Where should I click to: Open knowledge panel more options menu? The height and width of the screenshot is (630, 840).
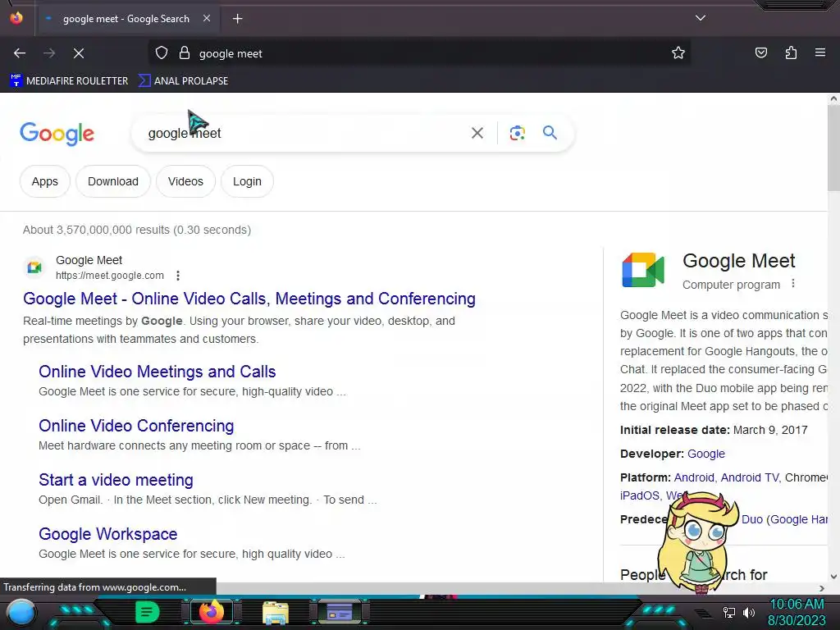[793, 284]
